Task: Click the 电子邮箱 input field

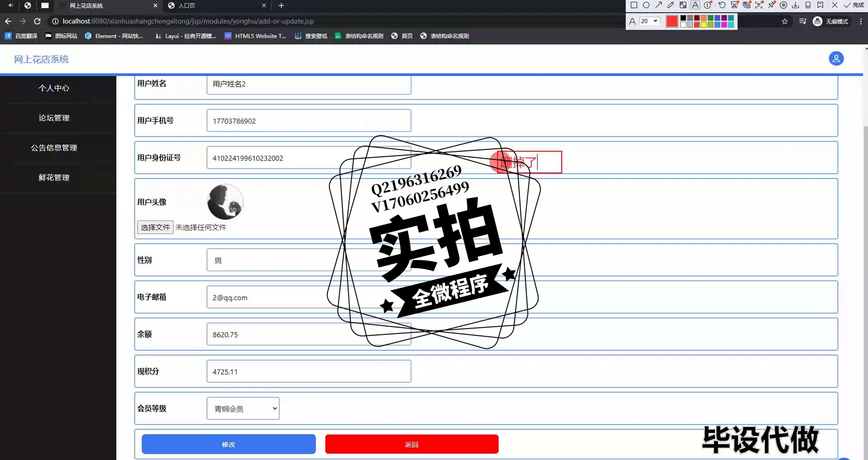Action: tap(309, 297)
